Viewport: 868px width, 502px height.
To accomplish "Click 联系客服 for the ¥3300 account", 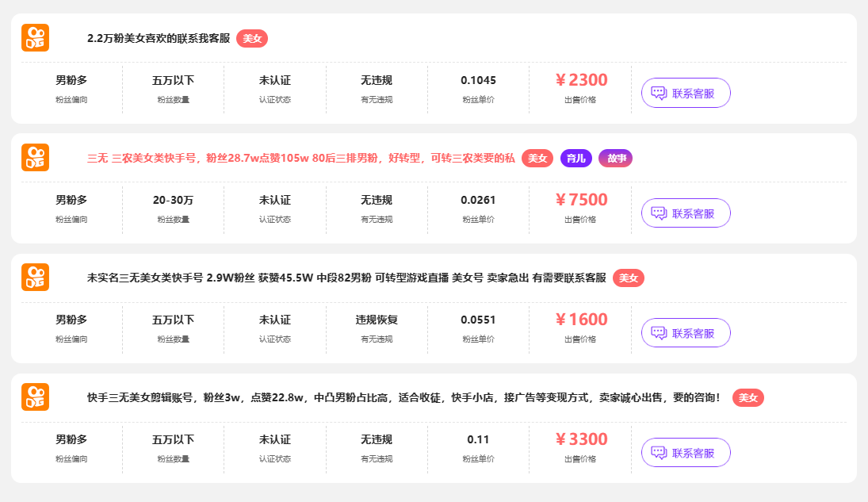I will click(686, 452).
